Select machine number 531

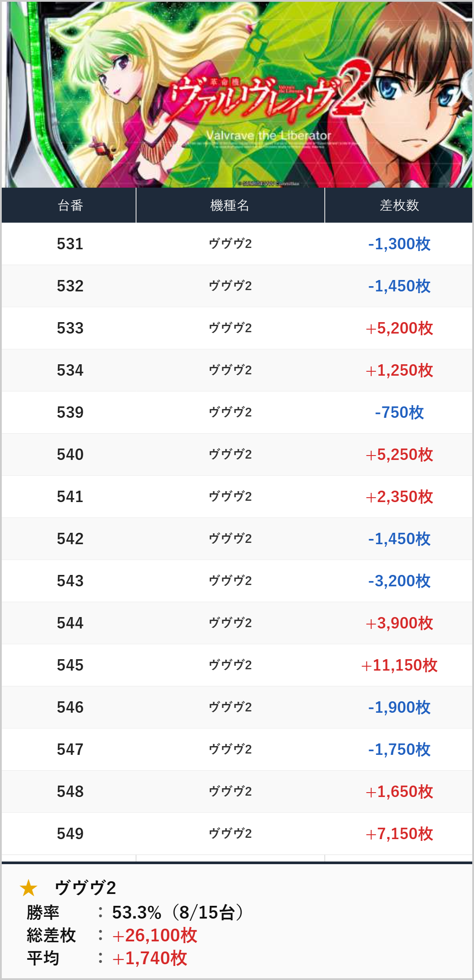70,244
